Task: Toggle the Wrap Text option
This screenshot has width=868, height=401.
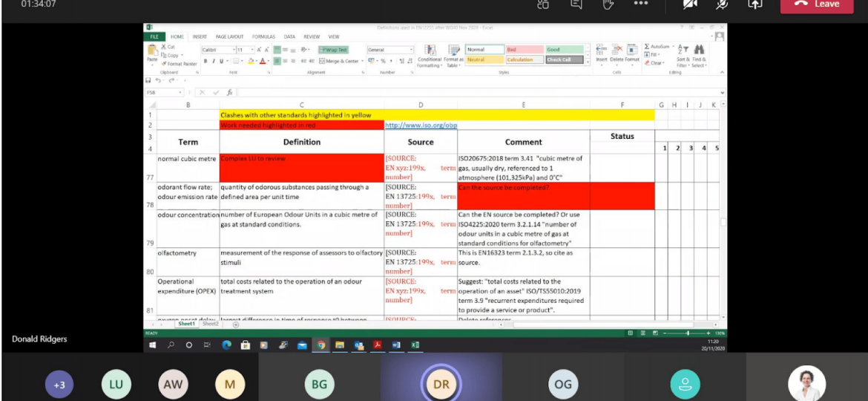Action: coord(333,50)
